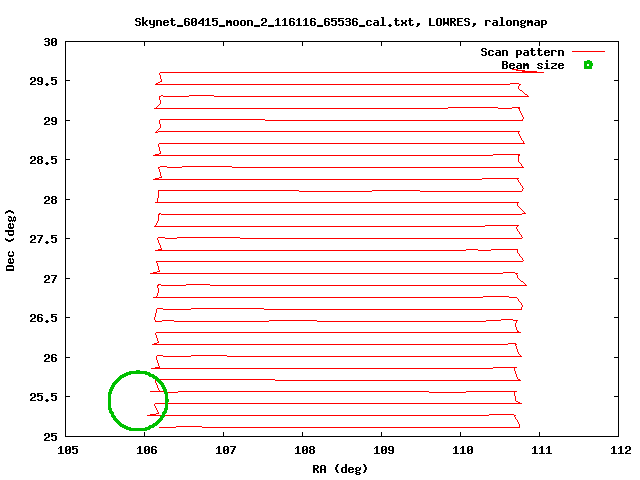
Task: Click the x-axis tick label 109
Action: 384,450
